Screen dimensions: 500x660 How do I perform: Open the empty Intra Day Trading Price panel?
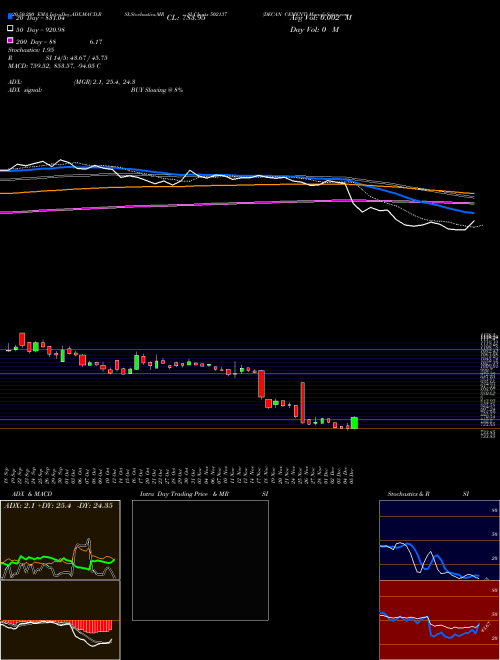point(200,560)
